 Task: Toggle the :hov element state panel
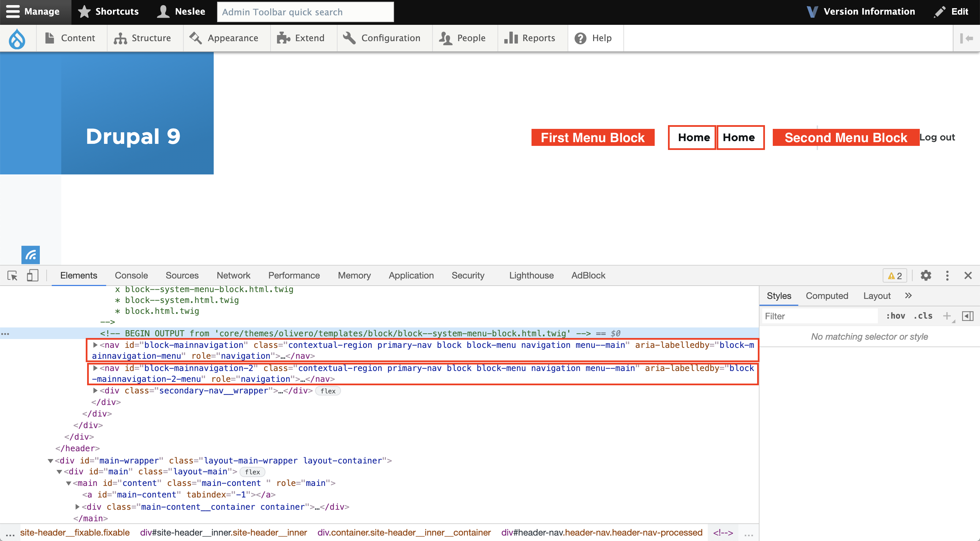[896, 316]
